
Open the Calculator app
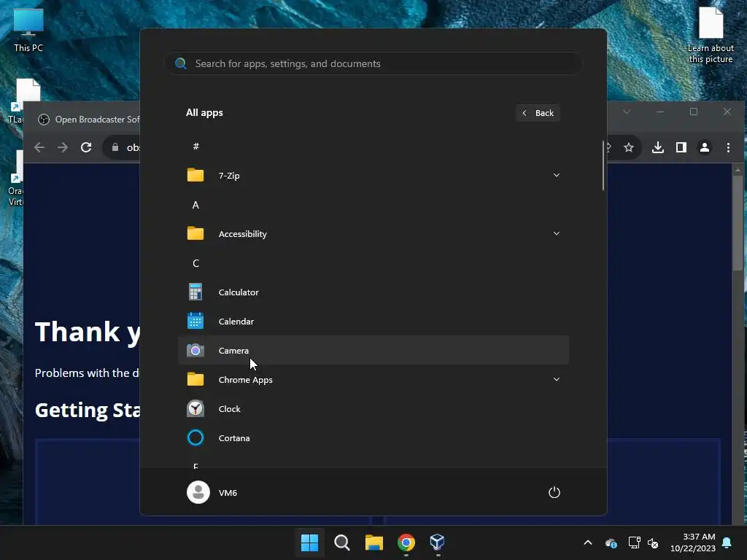[373, 292]
